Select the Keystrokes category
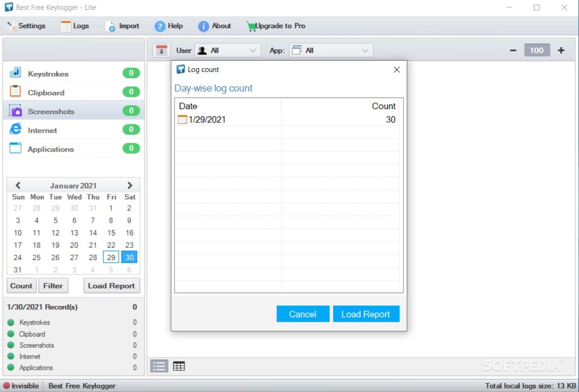 click(x=74, y=73)
